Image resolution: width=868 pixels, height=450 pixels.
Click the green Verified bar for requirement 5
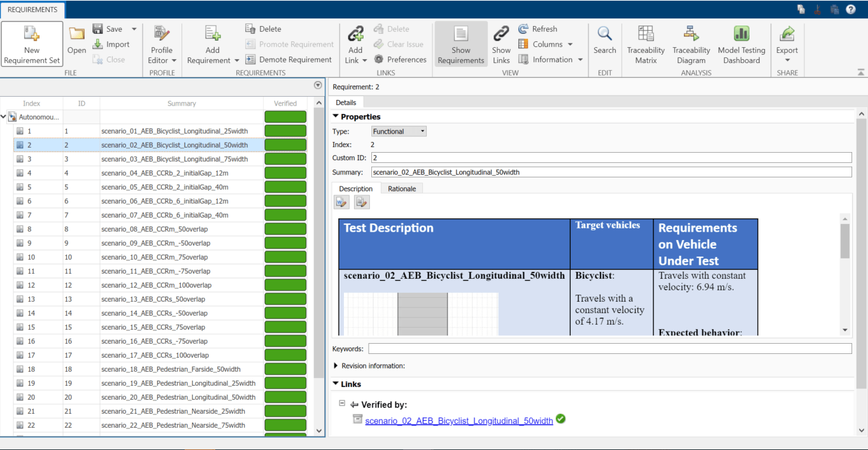(285, 187)
